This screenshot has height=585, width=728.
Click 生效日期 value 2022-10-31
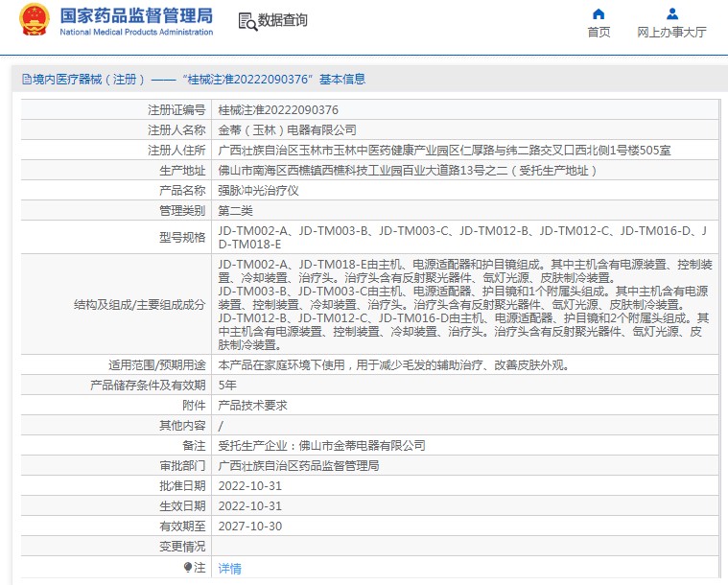pyautogui.click(x=249, y=506)
